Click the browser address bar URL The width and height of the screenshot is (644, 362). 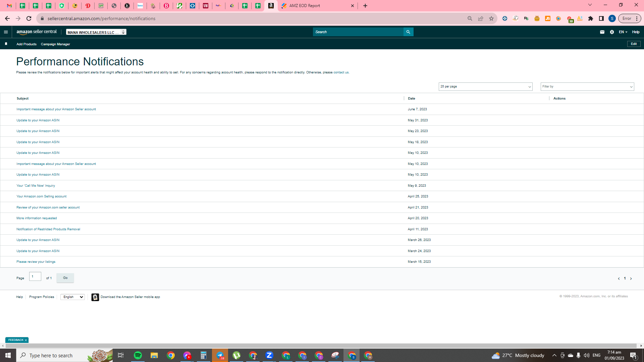tap(101, 18)
